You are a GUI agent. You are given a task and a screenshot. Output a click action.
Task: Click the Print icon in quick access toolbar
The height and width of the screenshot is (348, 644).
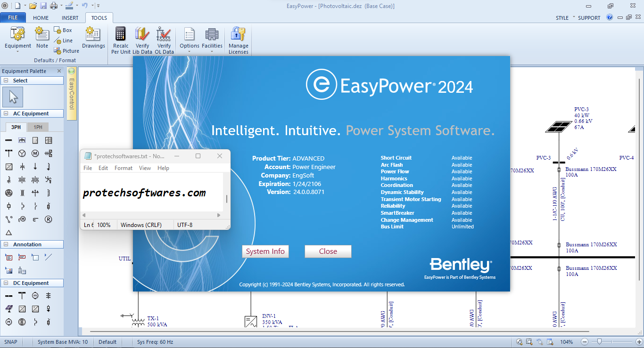53,6
